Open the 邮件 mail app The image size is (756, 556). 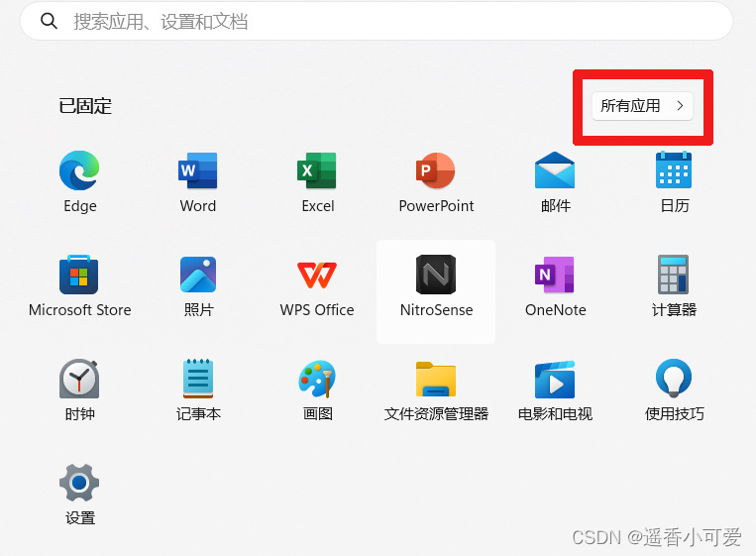click(555, 170)
